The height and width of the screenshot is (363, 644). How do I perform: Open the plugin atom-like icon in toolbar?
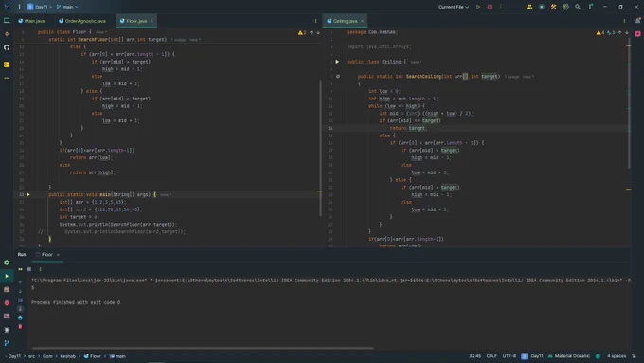click(565, 7)
